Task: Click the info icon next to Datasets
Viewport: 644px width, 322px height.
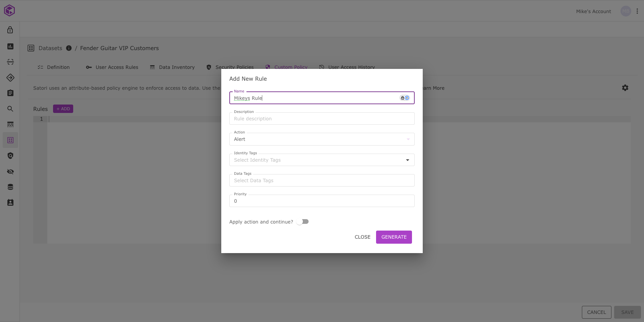Action: tap(69, 48)
